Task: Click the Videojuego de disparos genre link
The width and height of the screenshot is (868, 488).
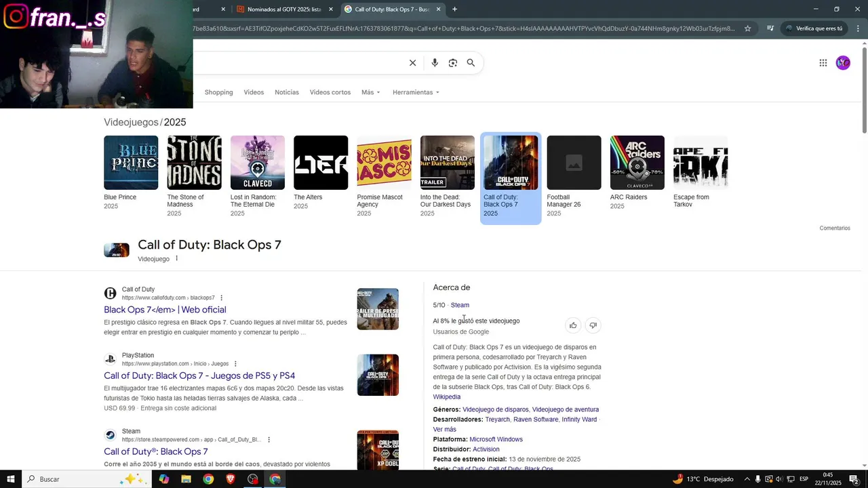Action: pyautogui.click(x=495, y=409)
